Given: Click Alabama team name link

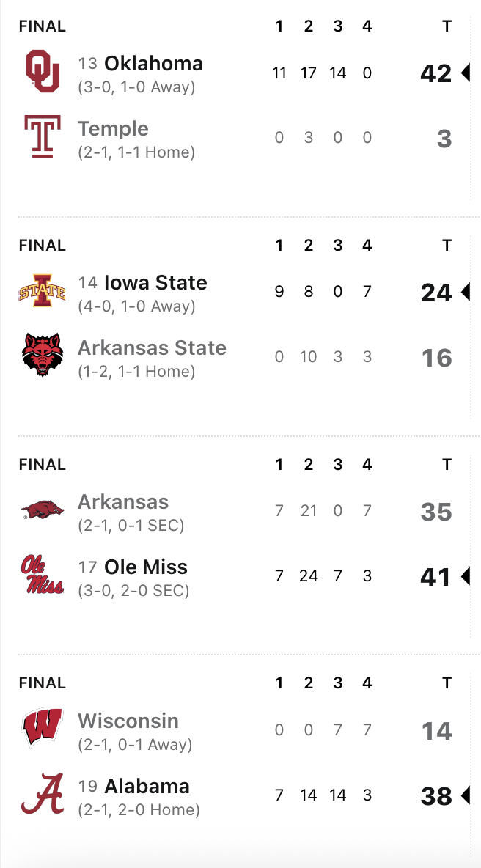Looking at the screenshot, I should tap(147, 787).
